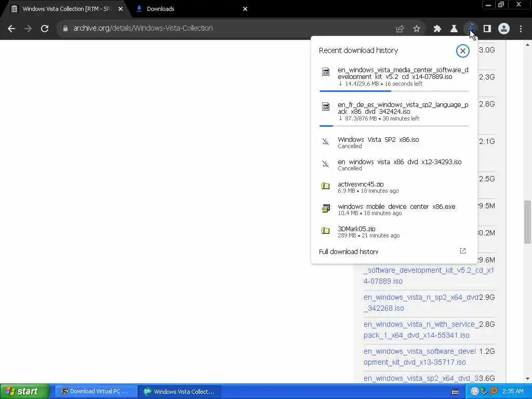Screen dimensions: 532x399
Task: Close the Windows Vista Collection tab
Action: (x=121, y=9)
